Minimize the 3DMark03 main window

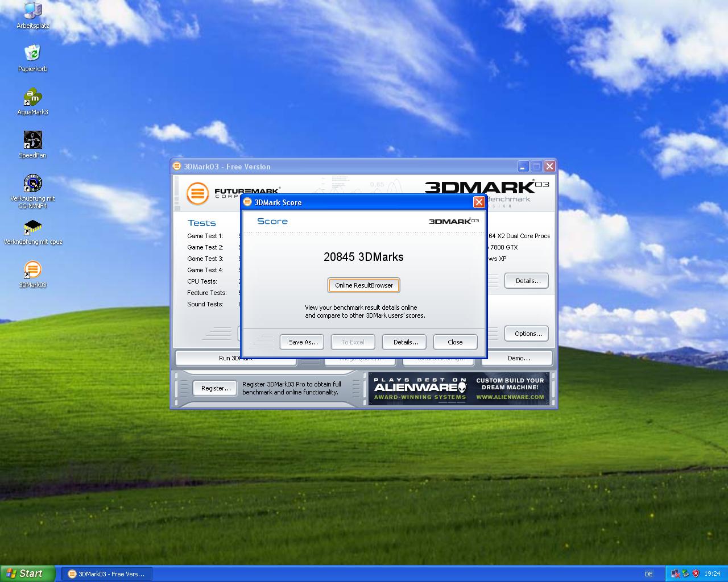(523, 167)
